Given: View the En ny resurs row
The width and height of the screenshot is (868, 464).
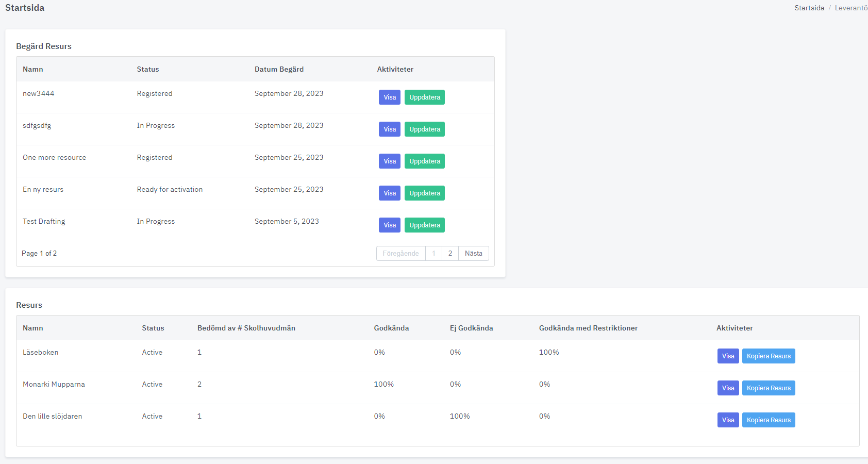Looking at the screenshot, I should [x=390, y=193].
